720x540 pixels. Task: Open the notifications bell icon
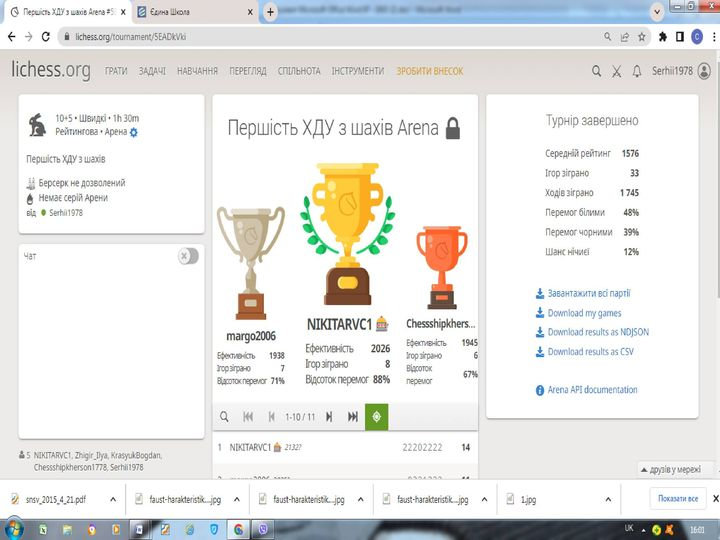[637, 71]
